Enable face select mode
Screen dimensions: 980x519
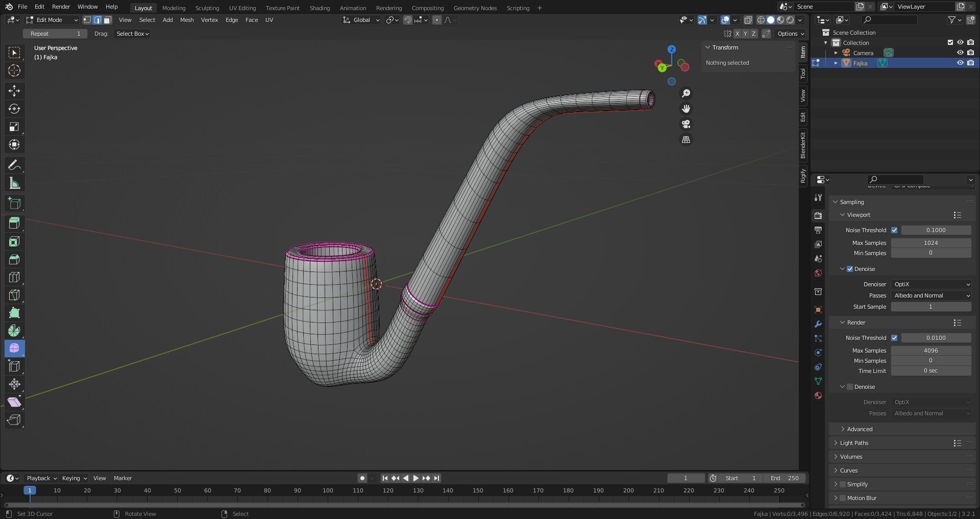[x=107, y=20]
